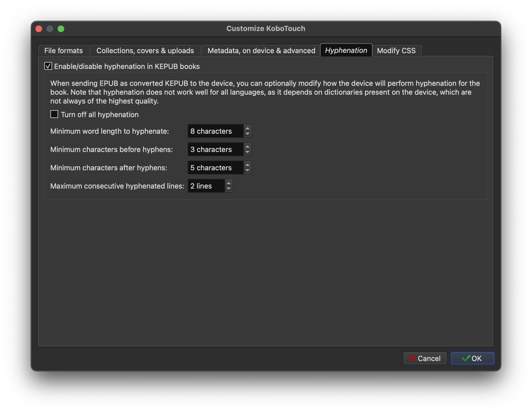Click the Cancel button
The image size is (532, 412).
point(425,359)
